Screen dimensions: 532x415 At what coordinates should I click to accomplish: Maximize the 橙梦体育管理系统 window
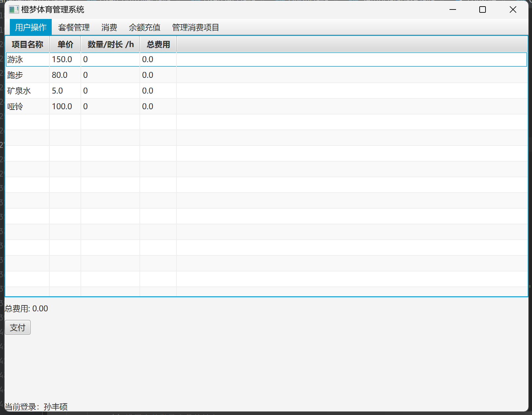pyautogui.click(x=483, y=10)
